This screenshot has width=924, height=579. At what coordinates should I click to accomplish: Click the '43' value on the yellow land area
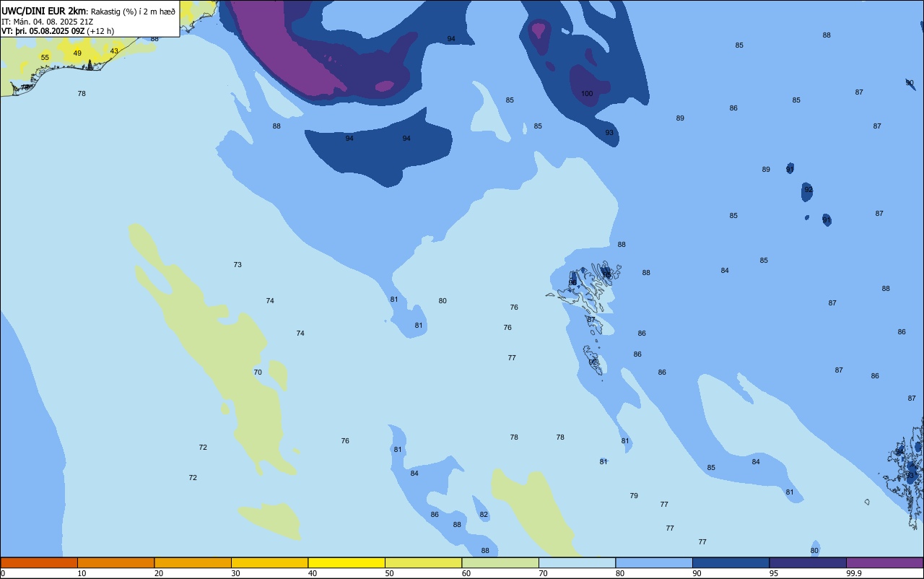pos(114,51)
